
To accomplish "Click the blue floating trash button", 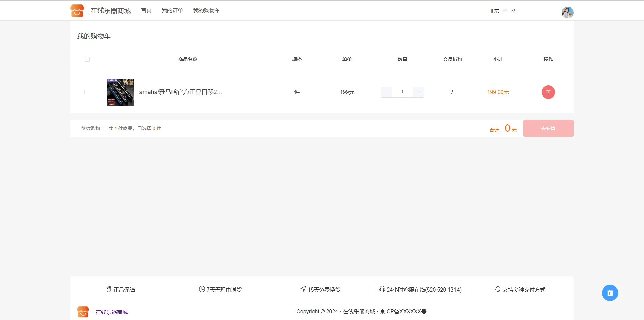I will pos(610,293).
